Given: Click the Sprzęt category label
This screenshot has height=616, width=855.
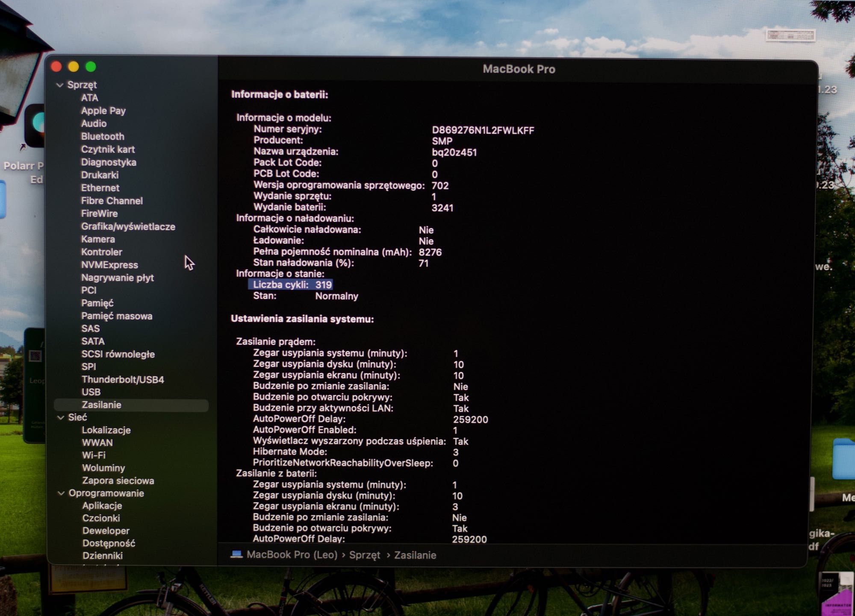Looking at the screenshot, I should pyautogui.click(x=82, y=85).
